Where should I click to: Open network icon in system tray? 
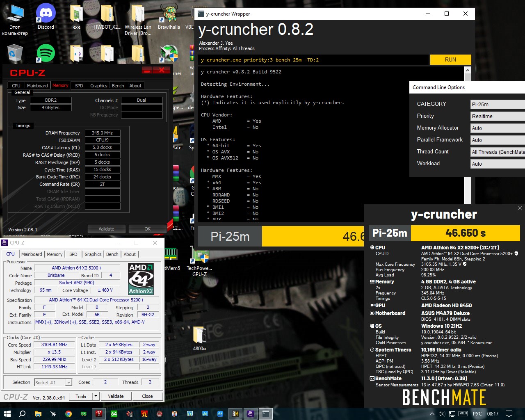pos(452,413)
